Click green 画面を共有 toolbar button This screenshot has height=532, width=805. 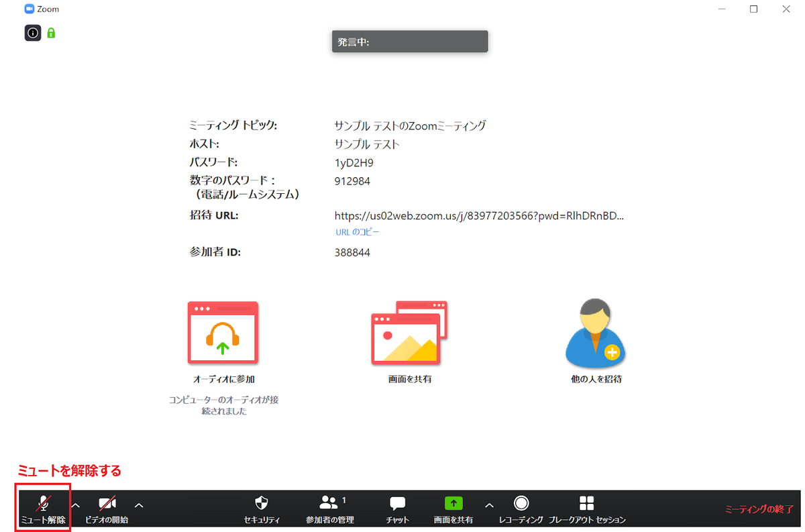tap(453, 509)
